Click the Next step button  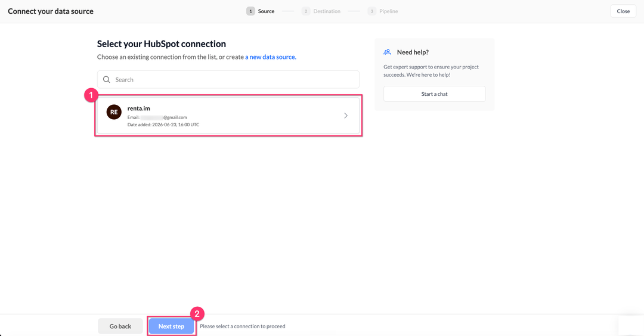point(171,326)
